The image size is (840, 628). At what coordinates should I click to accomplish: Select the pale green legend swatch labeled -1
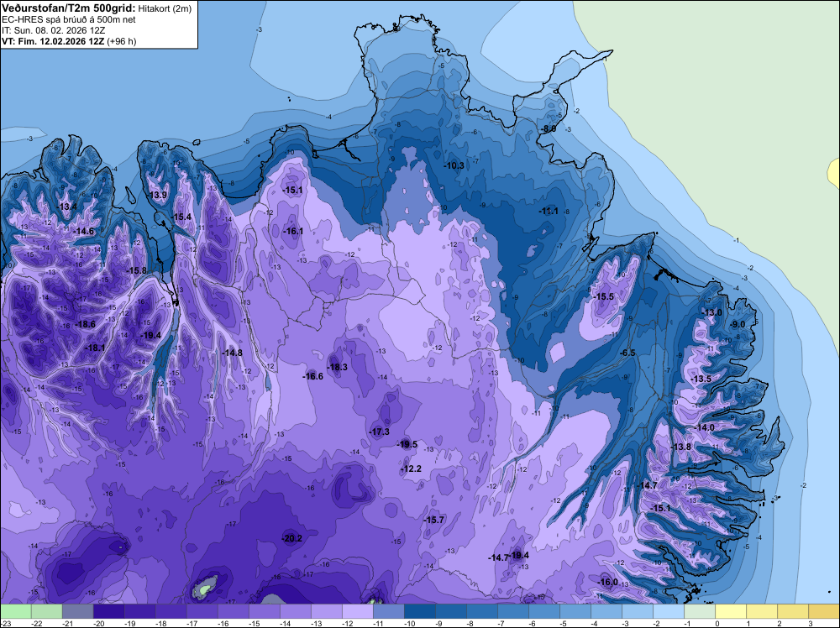(700, 611)
